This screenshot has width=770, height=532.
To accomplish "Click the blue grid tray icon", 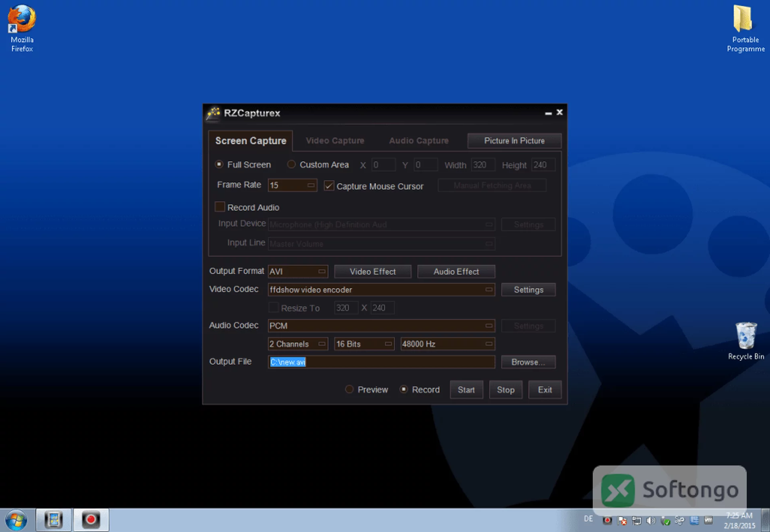I will point(694,520).
